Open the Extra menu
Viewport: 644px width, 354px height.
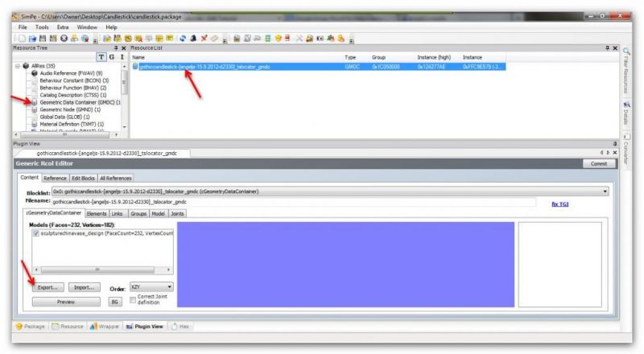click(x=64, y=27)
